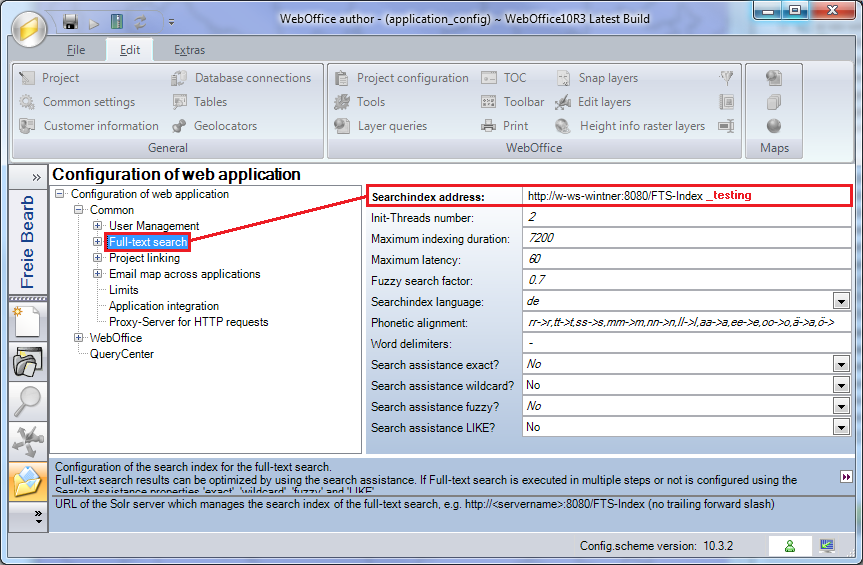The image size is (863, 565).
Task: Expand the User Management node
Action: [97, 226]
